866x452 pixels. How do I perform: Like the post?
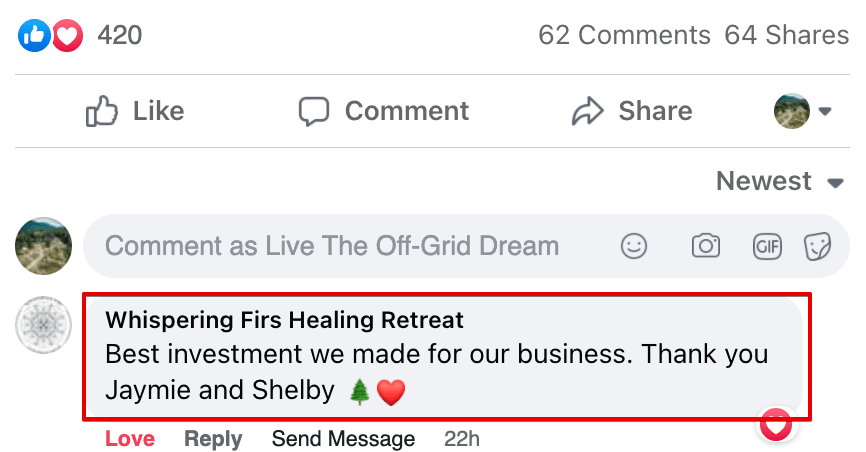click(x=135, y=111)
